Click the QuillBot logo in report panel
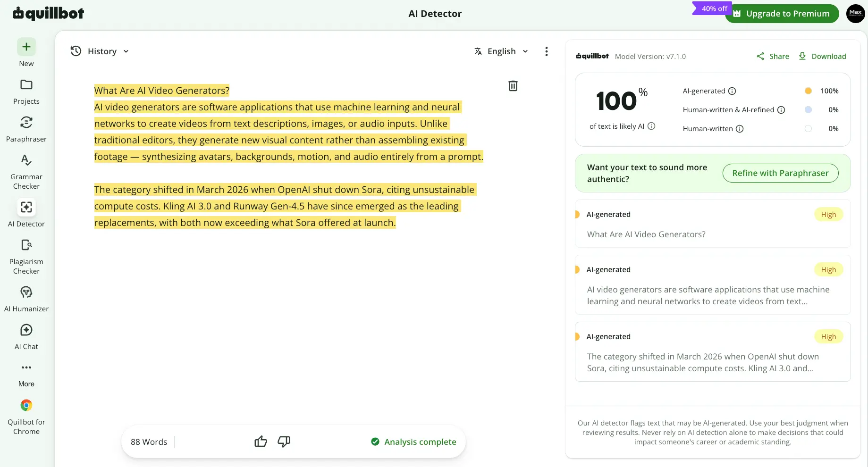This screenshot has width=868, height=467. 592,56
